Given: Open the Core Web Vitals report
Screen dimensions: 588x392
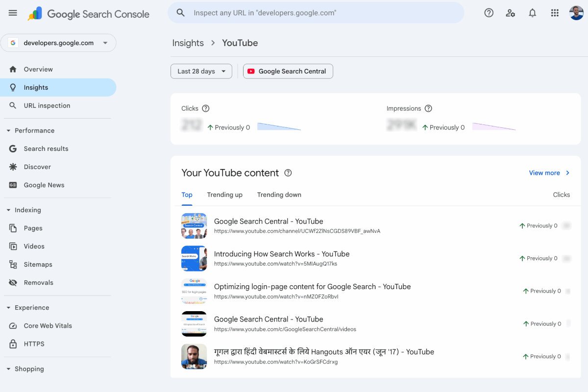Looking at the screenshot, I should (x=48, y=325).
